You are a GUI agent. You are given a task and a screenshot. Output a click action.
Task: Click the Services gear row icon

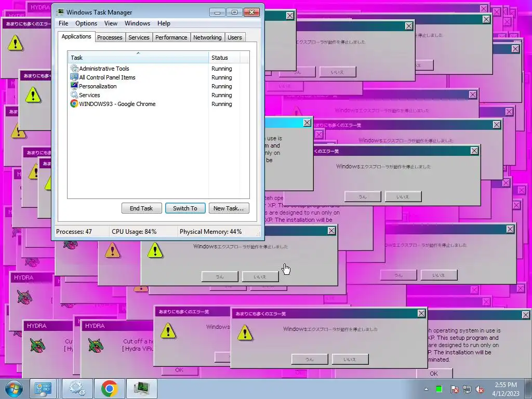coord(74,95)
